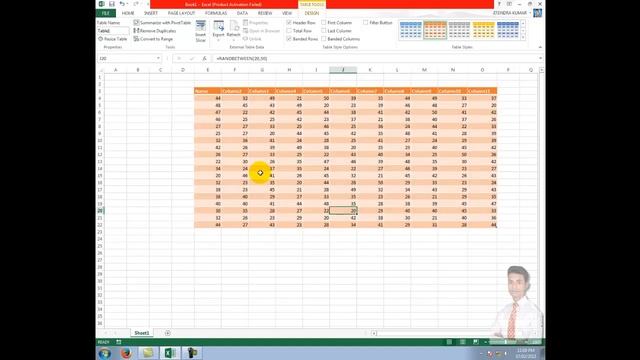Viewport: 640px width, 360px height.
Task: Enable the Banded Columns checkbox
Action: pyautogui.click(x=324, y=39)
